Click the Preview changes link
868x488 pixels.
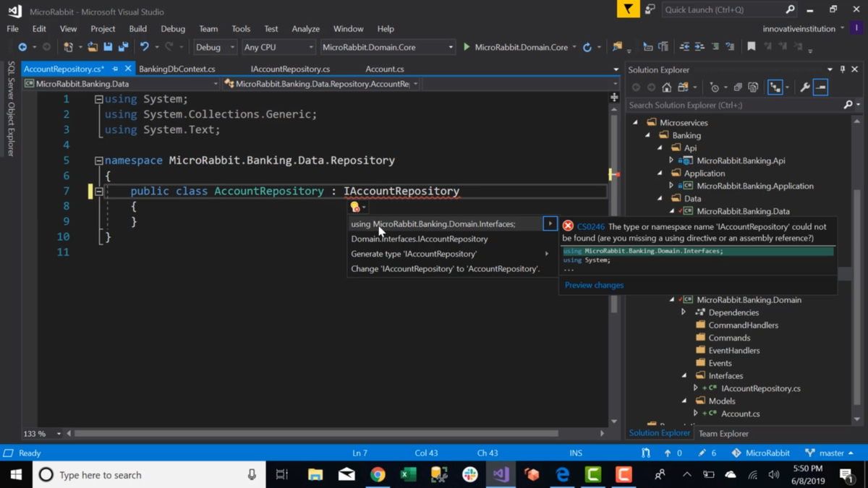(594, 285)
